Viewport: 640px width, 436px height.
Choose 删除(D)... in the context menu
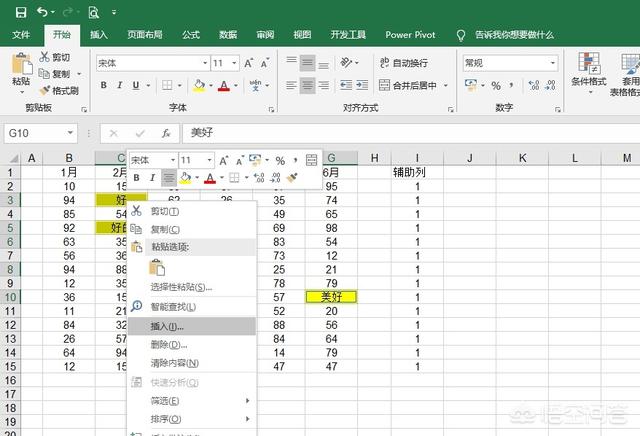(x=192, y=345)
